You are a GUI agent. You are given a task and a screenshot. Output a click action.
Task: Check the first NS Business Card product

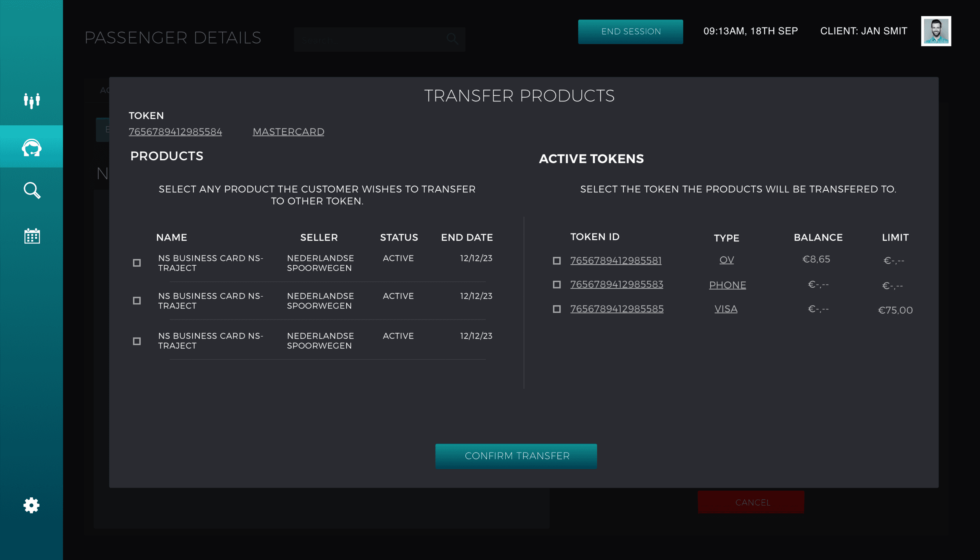[137, 263]
